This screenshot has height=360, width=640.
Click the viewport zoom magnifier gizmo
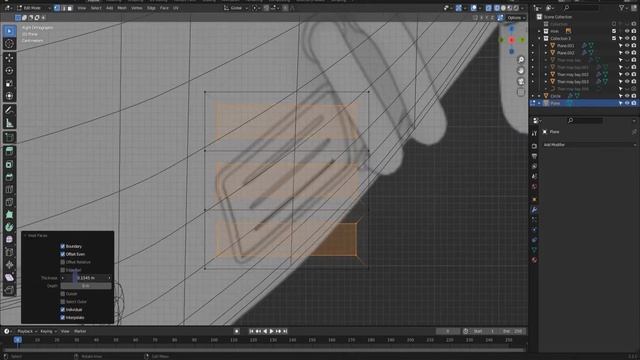coord(521,60)
